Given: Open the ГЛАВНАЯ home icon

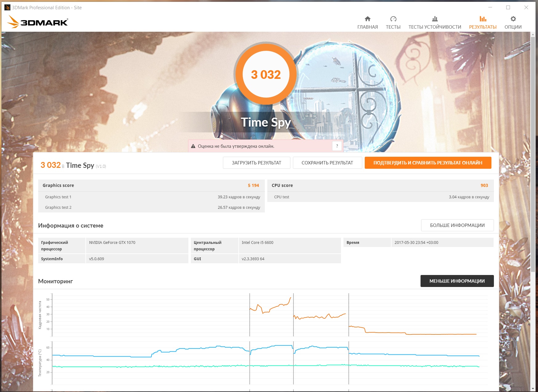Looking at the screenshot, I should coord(368,19).
